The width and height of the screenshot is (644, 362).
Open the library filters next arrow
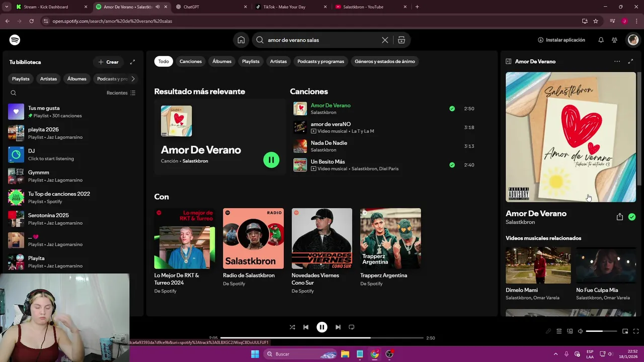pyautogui.click(x=133, y=79)
